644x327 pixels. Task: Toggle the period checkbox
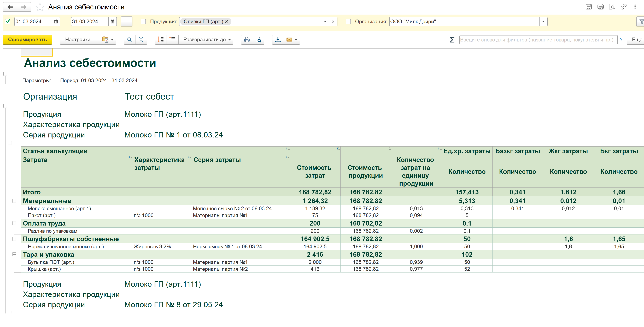[8, 21]
